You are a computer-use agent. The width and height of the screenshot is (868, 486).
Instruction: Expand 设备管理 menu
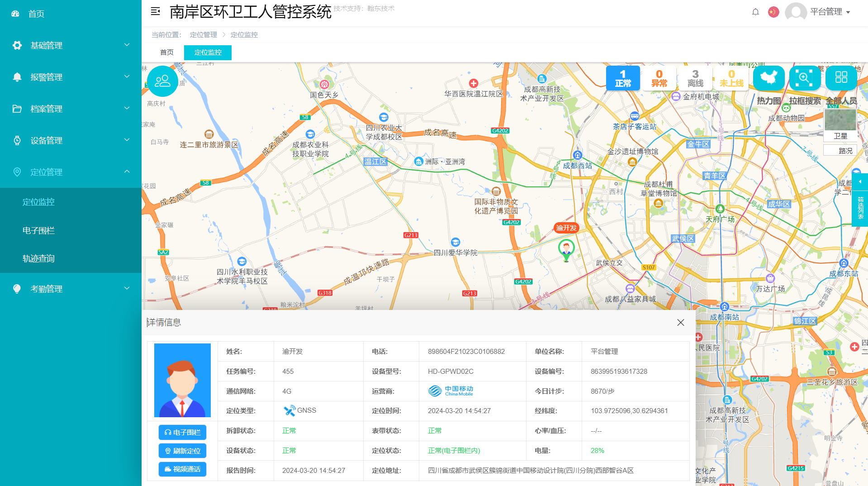[x=71, y=140]
